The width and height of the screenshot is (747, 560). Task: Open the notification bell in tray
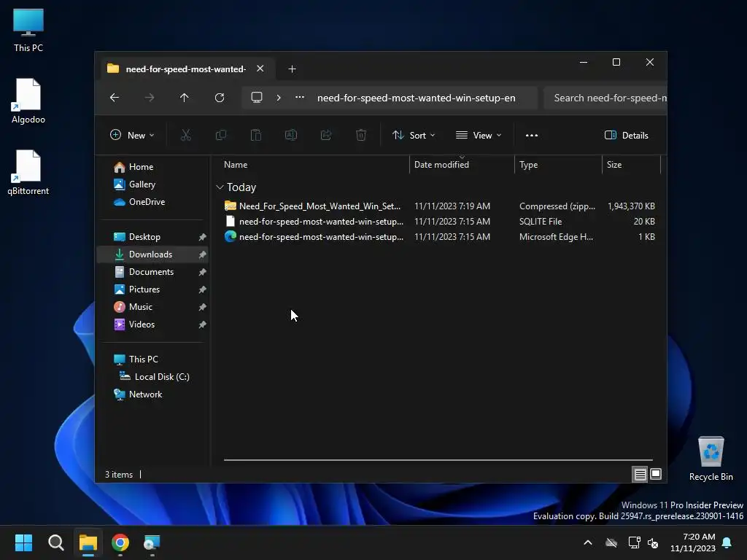(727, 542)
